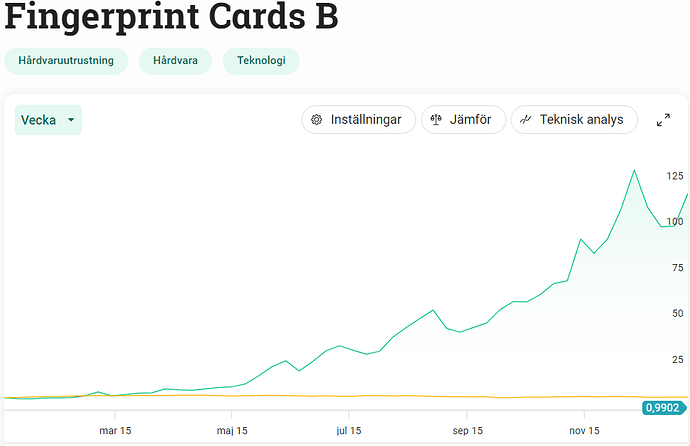690x446 pixels.
Task: Select the maj 15 axis label
Action: (x=231, y=431)
